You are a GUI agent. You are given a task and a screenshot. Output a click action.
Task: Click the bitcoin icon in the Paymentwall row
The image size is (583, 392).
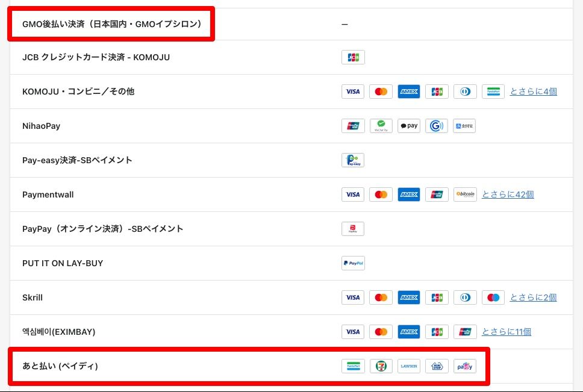[x=465, y=194]
